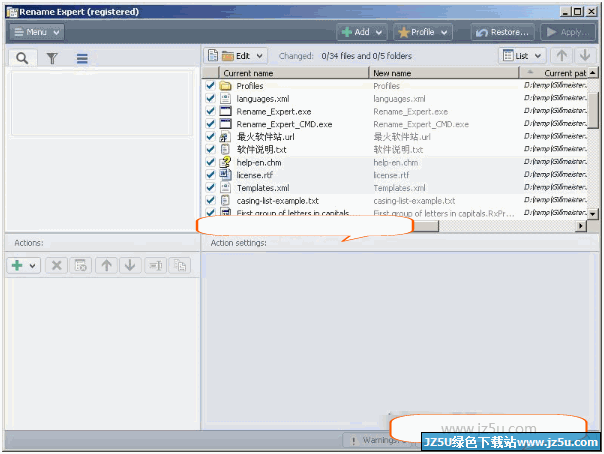The image size is (604, 454).
Task: Uncheck the help-en.chm checkbox
Action: pyautogui.click(x=210, y=162)
